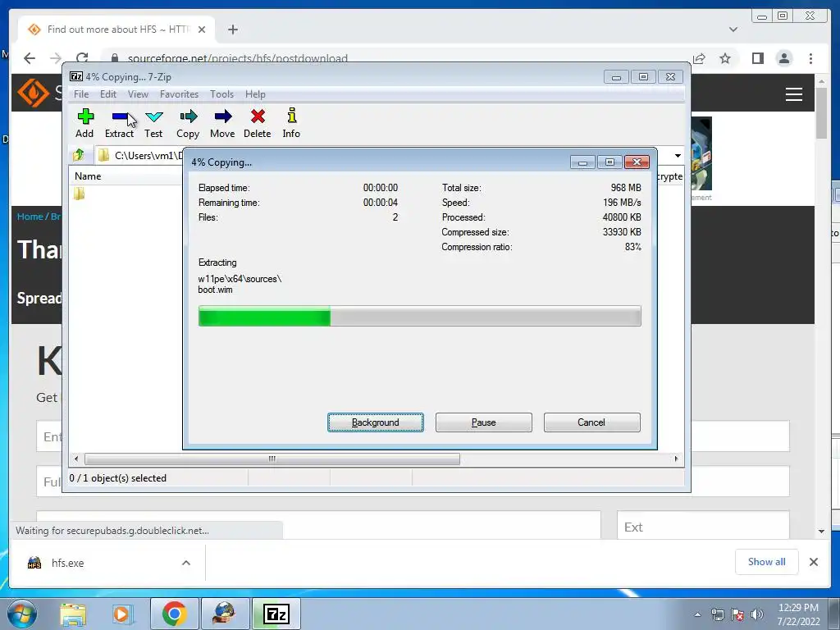Screen dimensions: 840x630
Task: Click the Chrome back arrow
Action: tap(30, 58)
